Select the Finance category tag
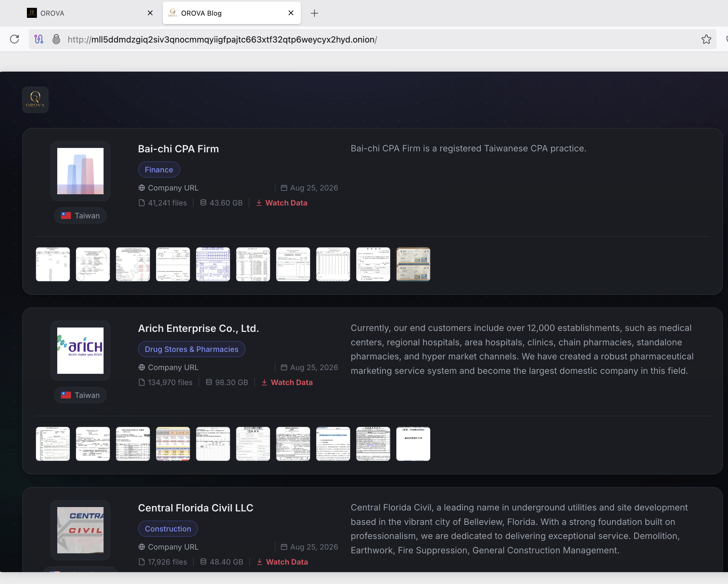Image resolution: width=728 pixels, height=584 pixels. [159, 170]
